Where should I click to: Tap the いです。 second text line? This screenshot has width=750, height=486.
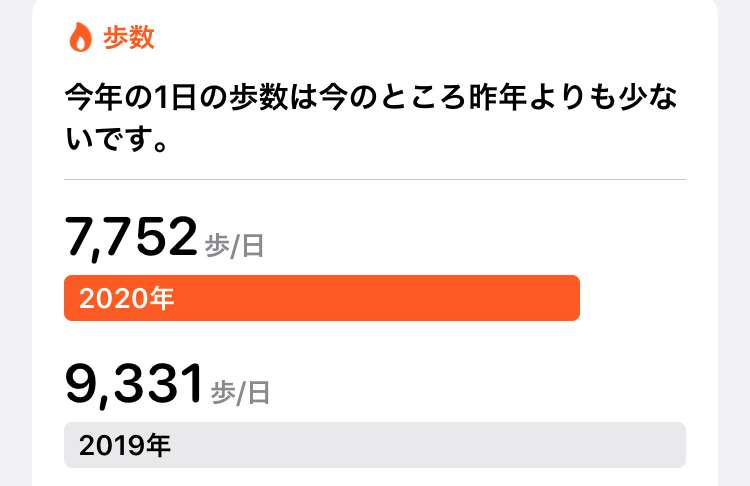[x=116, y=139]
